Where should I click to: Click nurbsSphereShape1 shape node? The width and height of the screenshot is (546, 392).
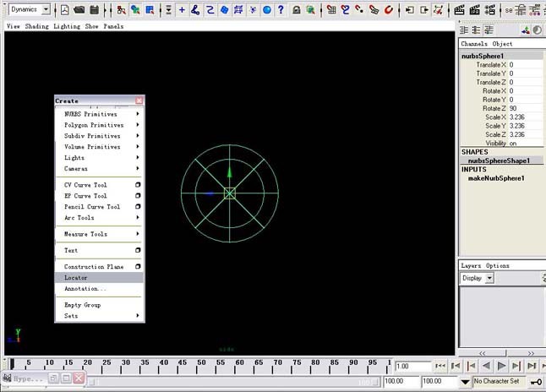click(x=499, y=161)
